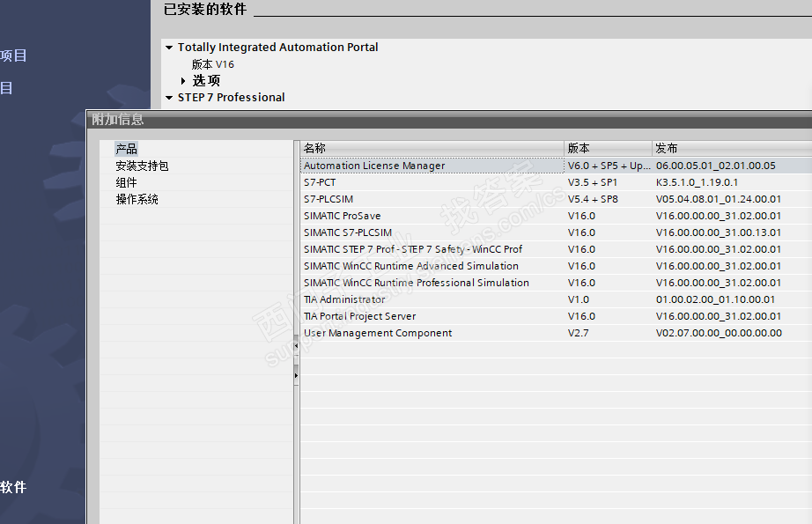Image resolution: width=812 pixels, height=524 pixels.
Task: Click the 版本 V16 text
Action: 213,64
